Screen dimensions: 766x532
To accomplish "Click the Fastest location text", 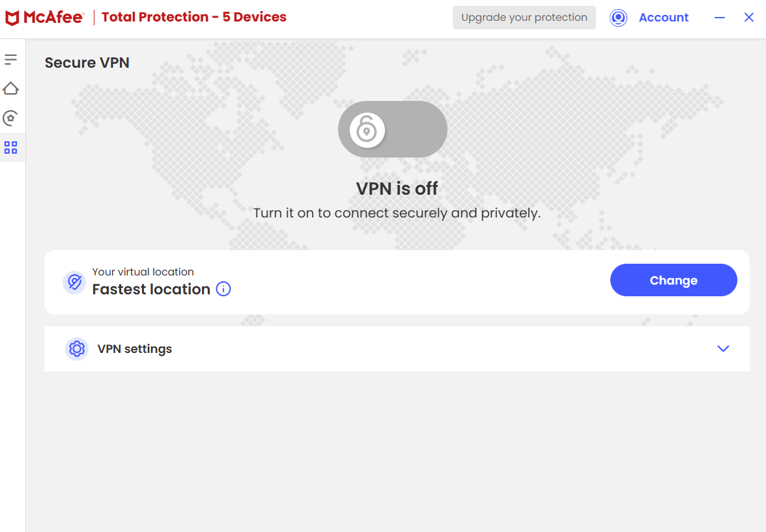I will (x=151, y=289).
